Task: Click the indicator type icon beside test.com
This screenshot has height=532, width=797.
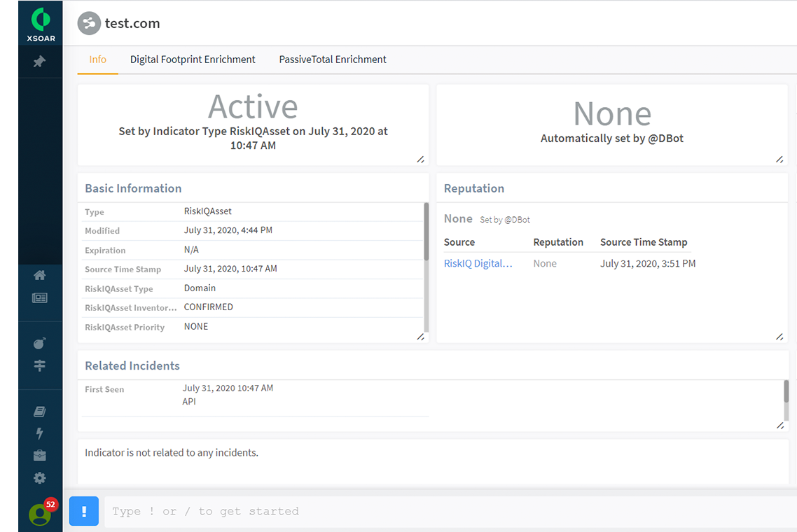Action: pos(89,23)
